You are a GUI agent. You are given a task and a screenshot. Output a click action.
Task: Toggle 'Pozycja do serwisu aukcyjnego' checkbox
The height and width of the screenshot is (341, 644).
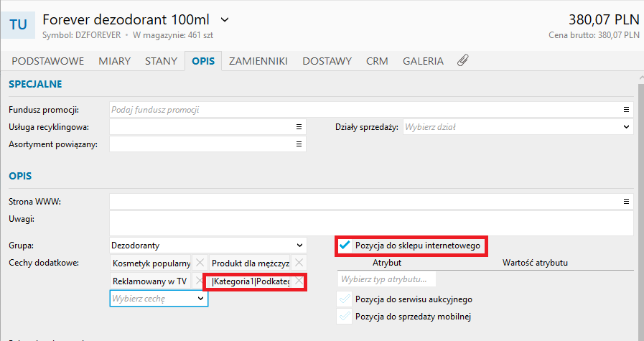[x=345, y=299]
